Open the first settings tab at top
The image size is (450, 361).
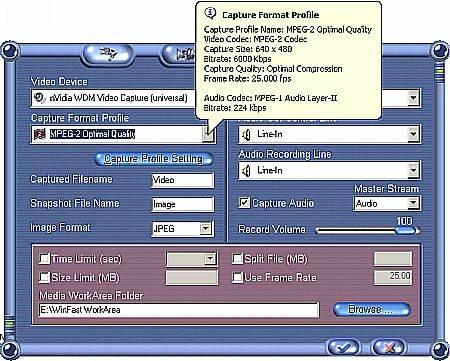tap(108, 53)
